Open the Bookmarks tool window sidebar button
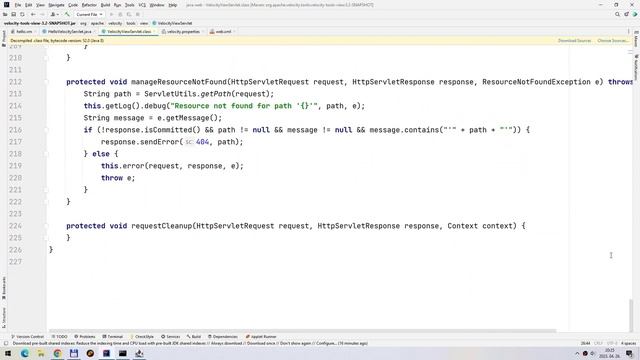Image resolution: width=640 pixels, height=360 pixels. click(4, 288)
